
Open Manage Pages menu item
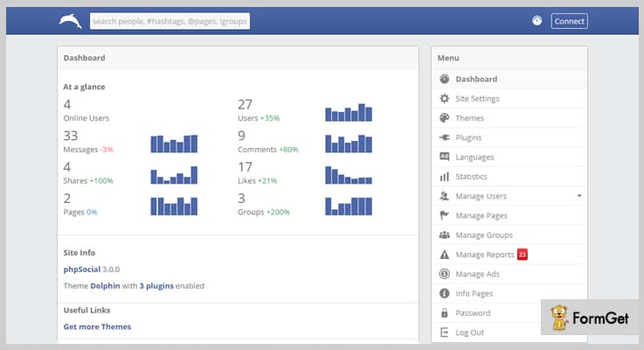point(509,215)
